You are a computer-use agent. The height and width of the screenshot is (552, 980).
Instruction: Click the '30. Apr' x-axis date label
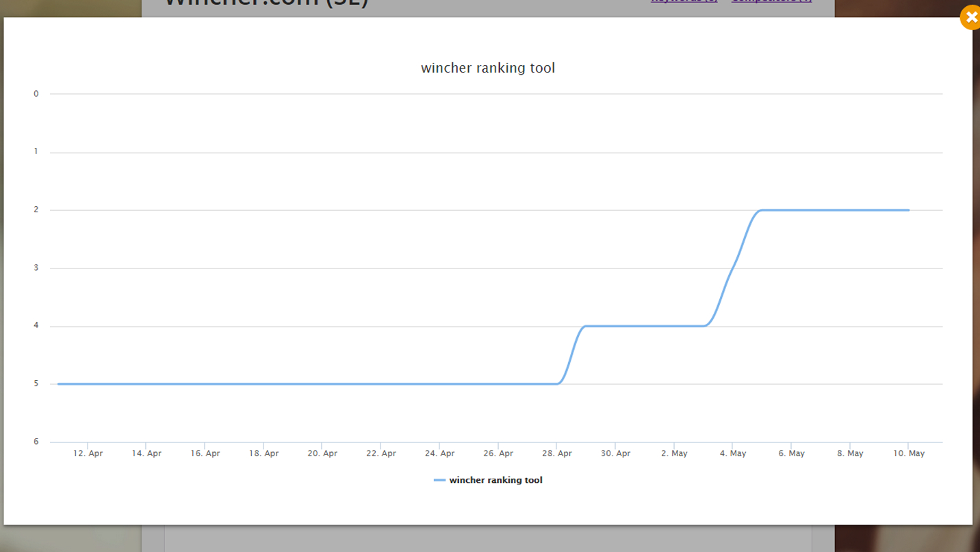616,453
